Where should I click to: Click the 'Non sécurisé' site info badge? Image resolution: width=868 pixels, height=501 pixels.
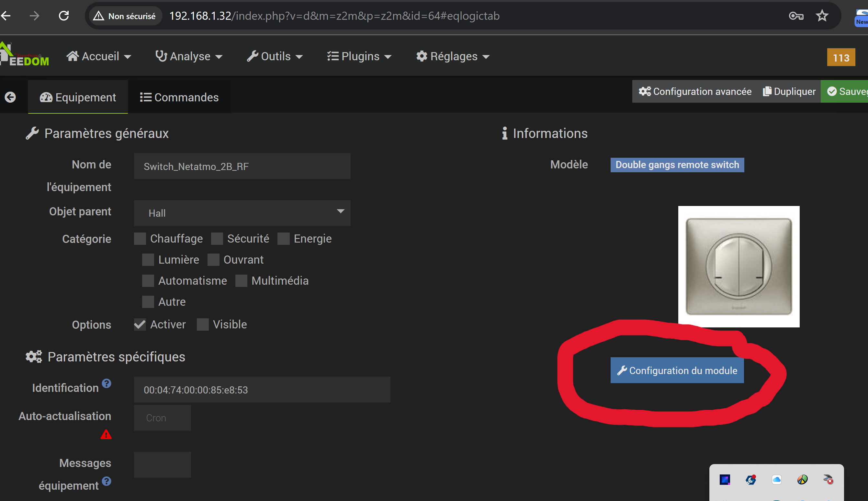pyautogui.click(x=125, y=16)
